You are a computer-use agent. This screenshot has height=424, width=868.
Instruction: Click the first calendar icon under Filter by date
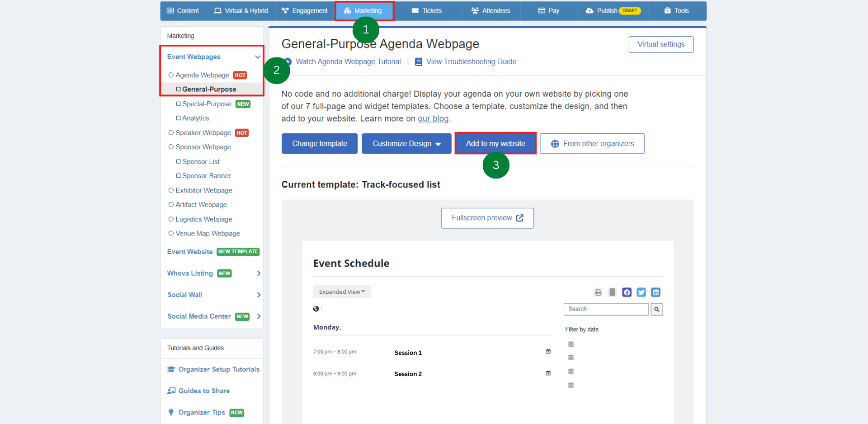pos(571,344)
